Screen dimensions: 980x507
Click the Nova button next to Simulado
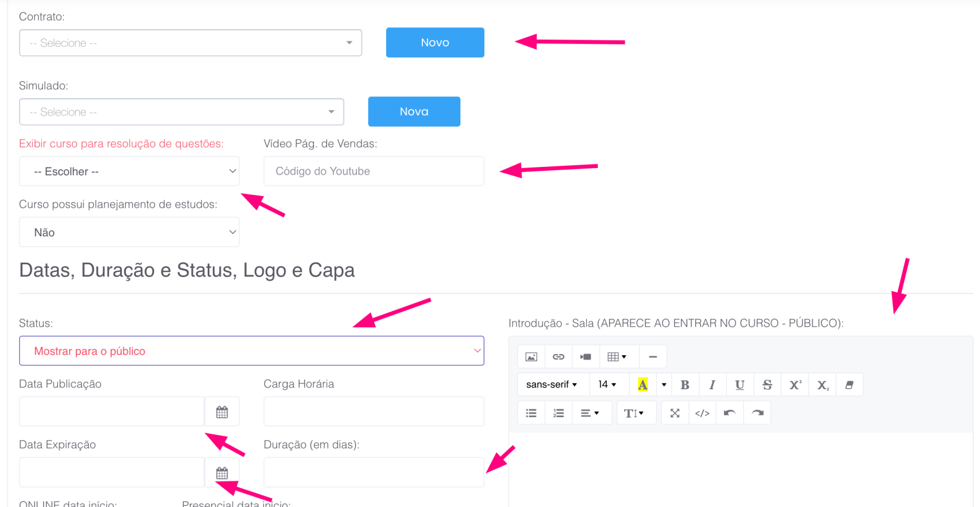[x=414, y=111]
